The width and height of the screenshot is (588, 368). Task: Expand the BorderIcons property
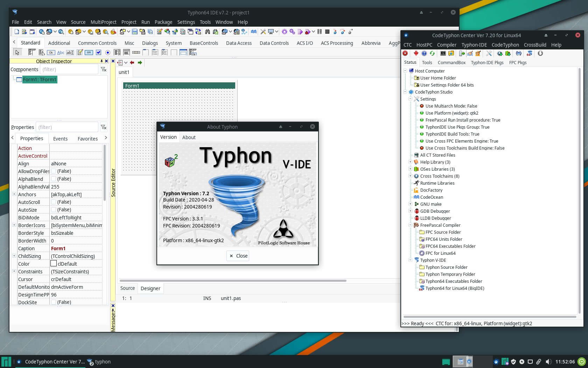tap(14, 225)
